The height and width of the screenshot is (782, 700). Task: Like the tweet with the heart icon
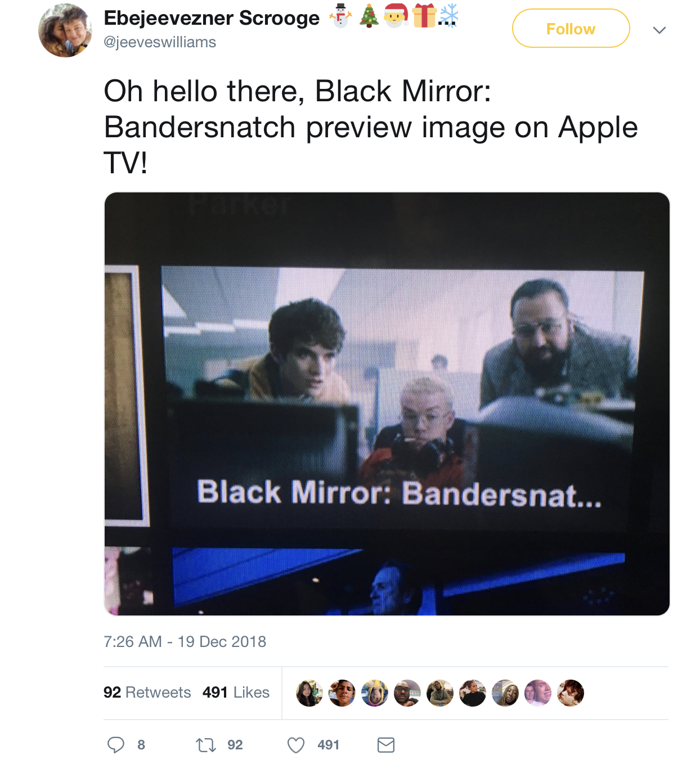tap(296, 745)
